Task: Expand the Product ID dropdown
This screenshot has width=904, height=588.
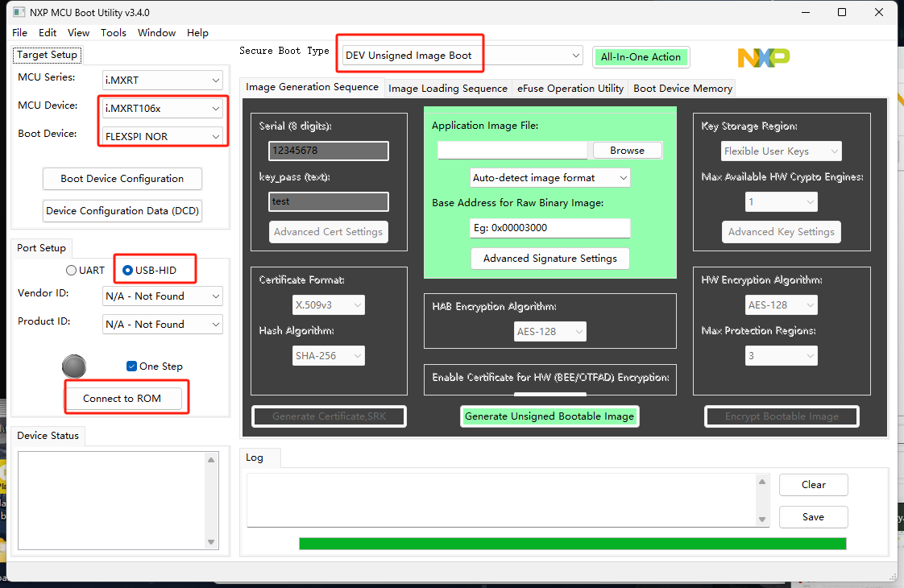Action: coord(162,325)
